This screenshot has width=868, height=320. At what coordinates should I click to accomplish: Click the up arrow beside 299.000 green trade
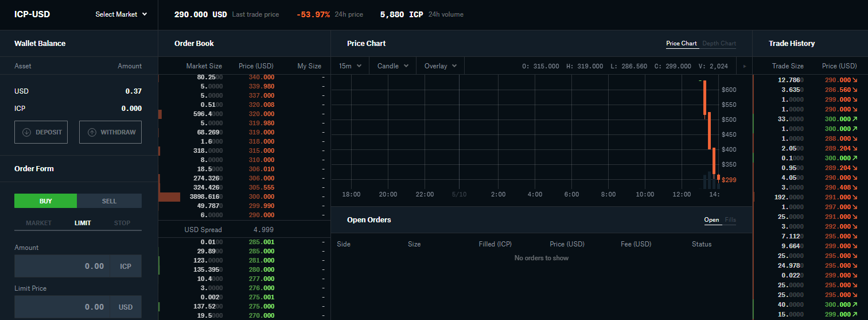(855, 314)
